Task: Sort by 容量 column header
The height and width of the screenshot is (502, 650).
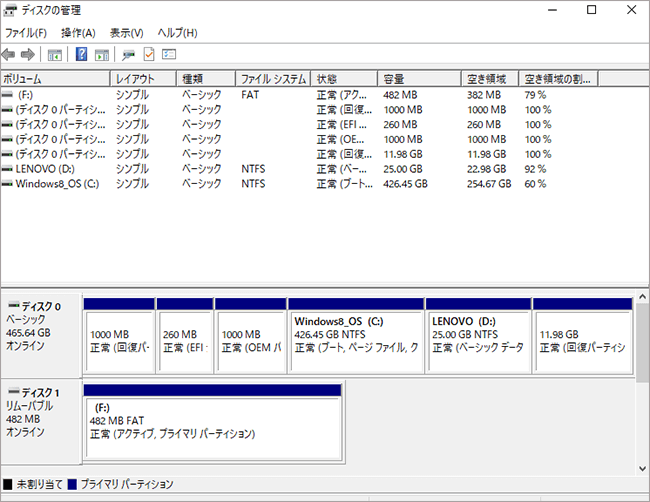Action: point(420,79)
